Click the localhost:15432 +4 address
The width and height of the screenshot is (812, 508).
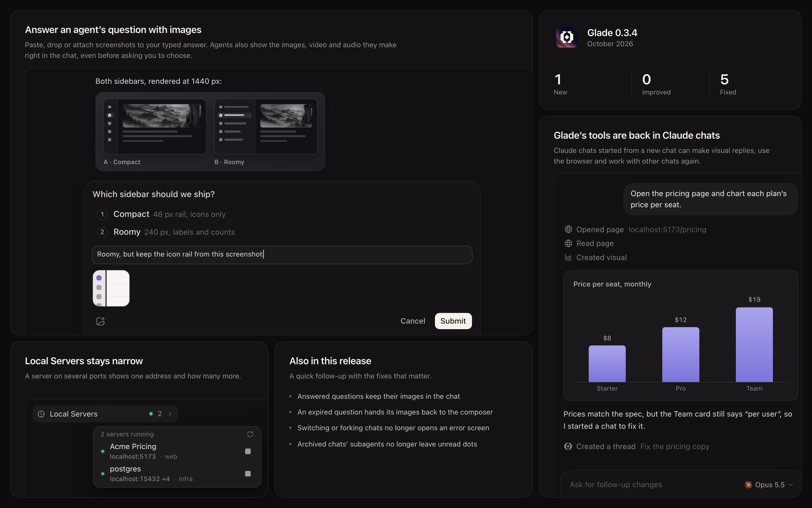pyautogui.click(x=140, y=479)
